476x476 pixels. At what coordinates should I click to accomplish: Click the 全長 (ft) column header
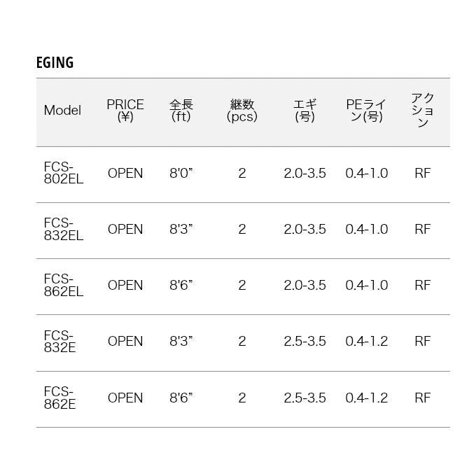tap(181, 111)
